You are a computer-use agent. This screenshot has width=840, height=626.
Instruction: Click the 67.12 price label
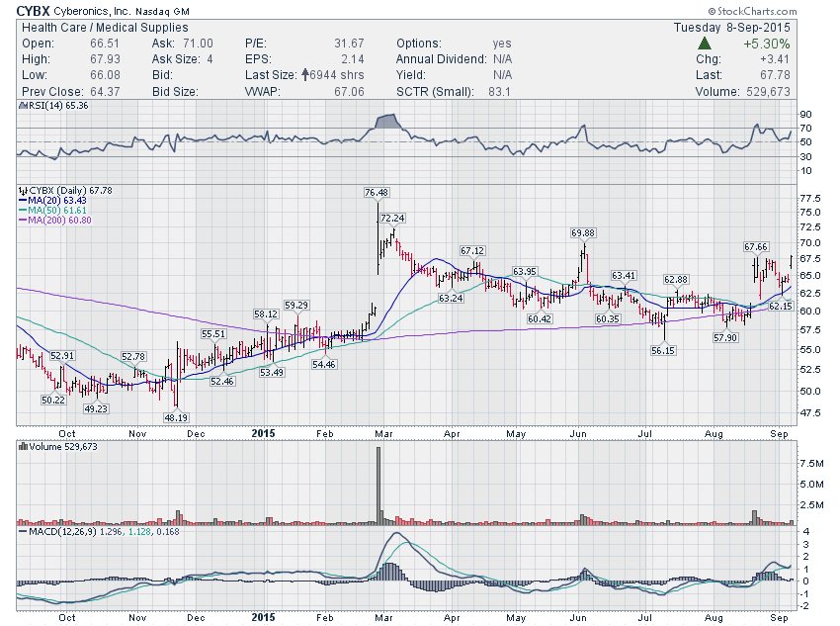coord(472,251)
